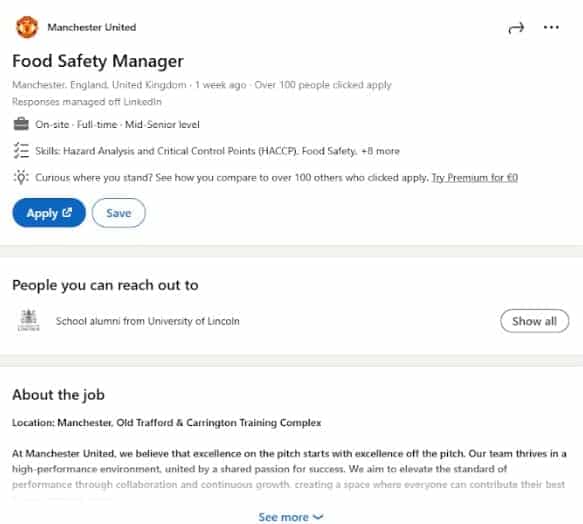Expand the +8 more skills
Image resolution: width=583 pixels, height=524 pixels.
pos(380,151)
